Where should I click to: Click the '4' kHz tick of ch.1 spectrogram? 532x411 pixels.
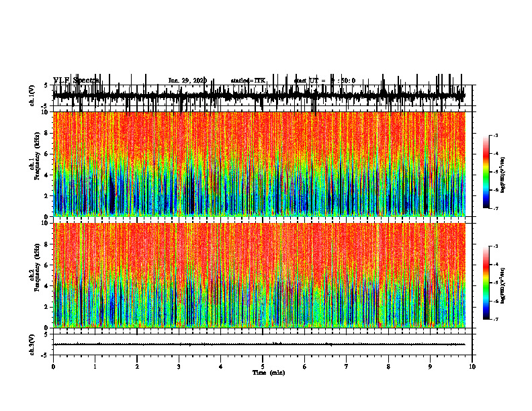tap(47, 175)
